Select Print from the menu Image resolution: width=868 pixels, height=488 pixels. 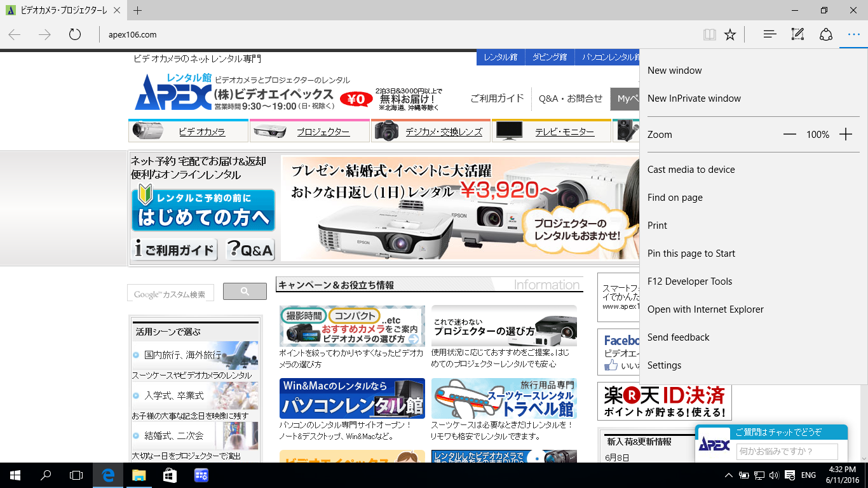pyautogui.click(x=754, y=226)
